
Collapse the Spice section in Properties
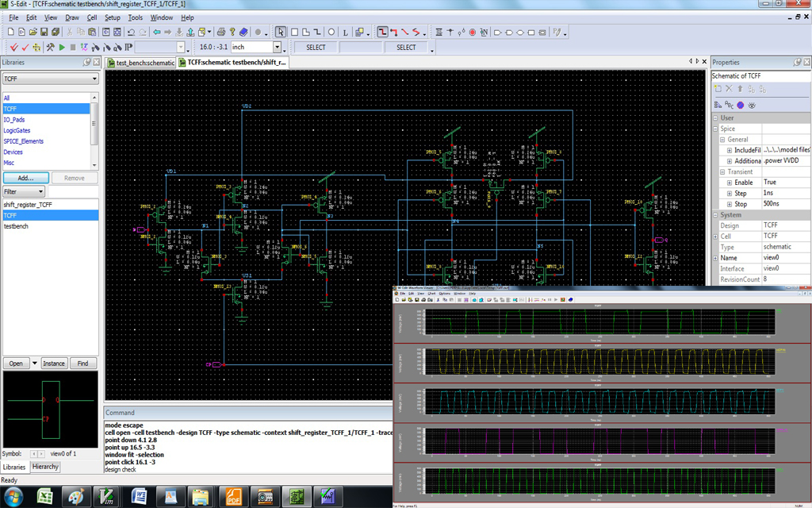click(715, 129)
